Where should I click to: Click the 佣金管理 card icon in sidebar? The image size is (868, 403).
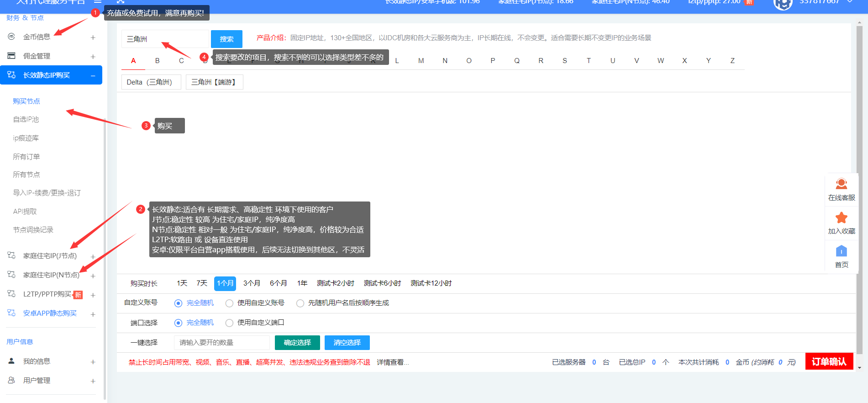pos(11,56)
